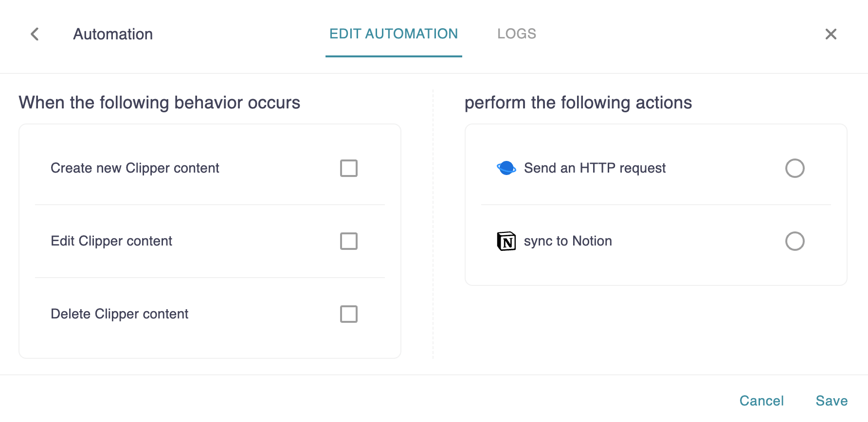
Task: Choose the sync to Notion radio button
Action: [x=795, y=241]
